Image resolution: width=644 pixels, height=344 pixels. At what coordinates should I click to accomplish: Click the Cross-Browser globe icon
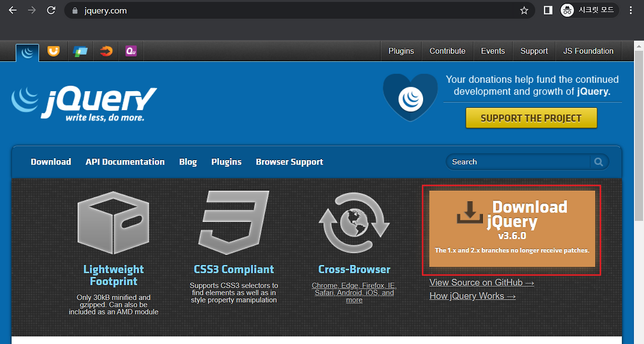[x=354, y=223]
